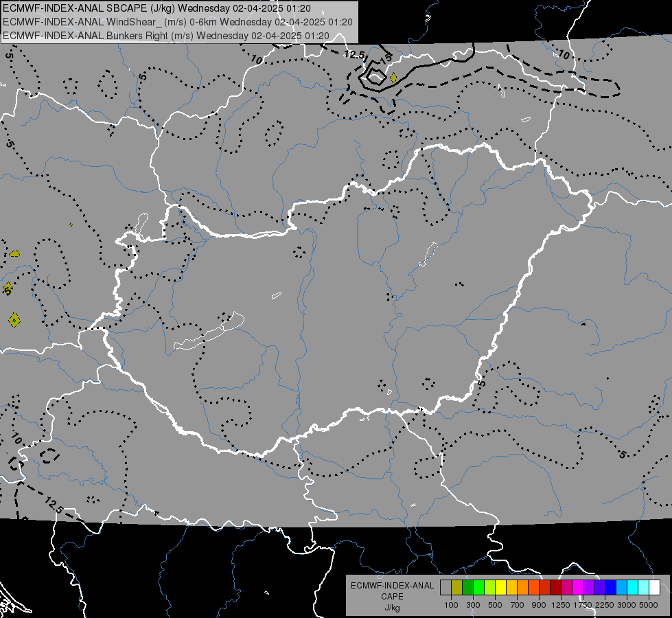The height and width of the screenshot is (618, 672).
Task: Click the 12.5 label beside the 15 contour
Action: pos(355,54)
